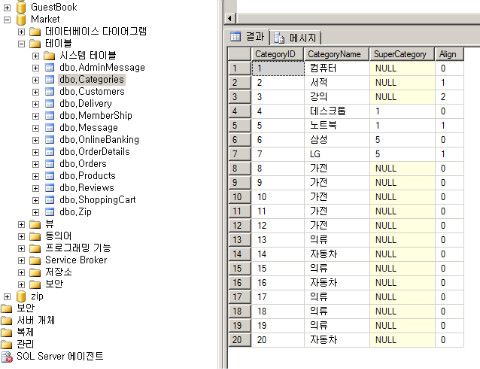Expand the dbo.Categories table node
The height and width of the screenshot is (369, 480).
point(36,80)
